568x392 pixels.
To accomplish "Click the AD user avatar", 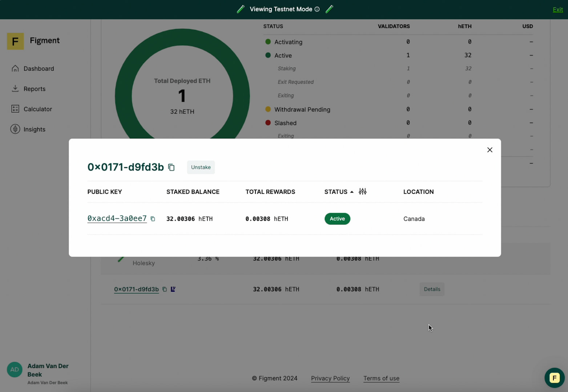I will click(x=15, y=370).
